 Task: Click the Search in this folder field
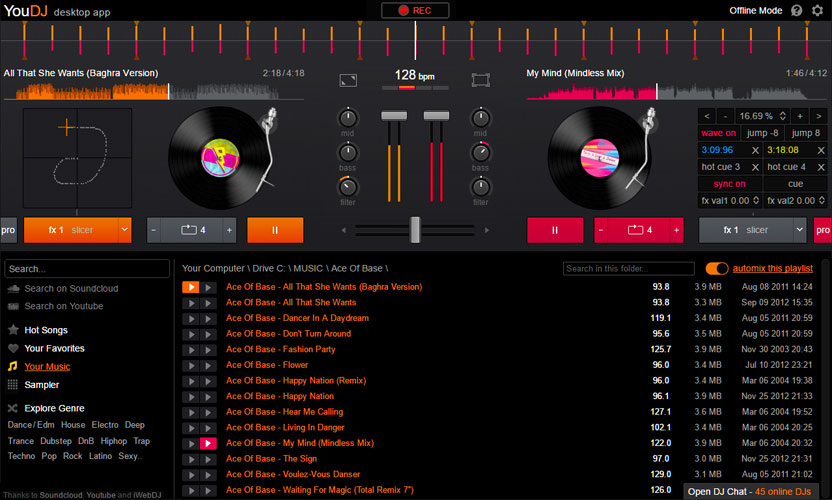click(629, 269)
